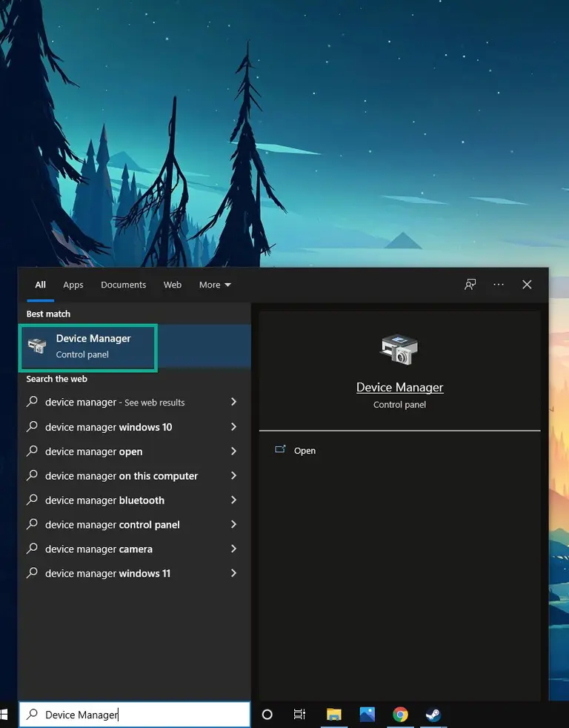
Task: Expand arrow for 'device manager bluetooth'
Action: click(234, 500)
